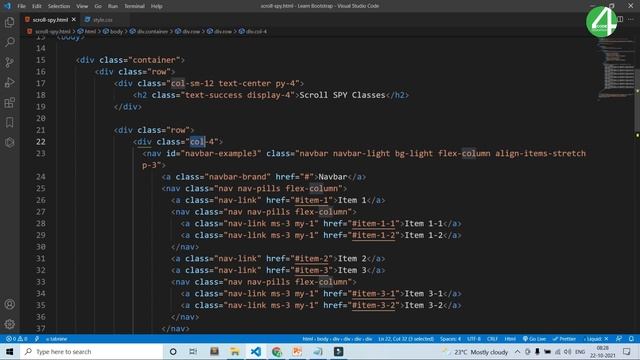Open Task View in taskbar
The image size is (640, 360).
click(193, 351)
